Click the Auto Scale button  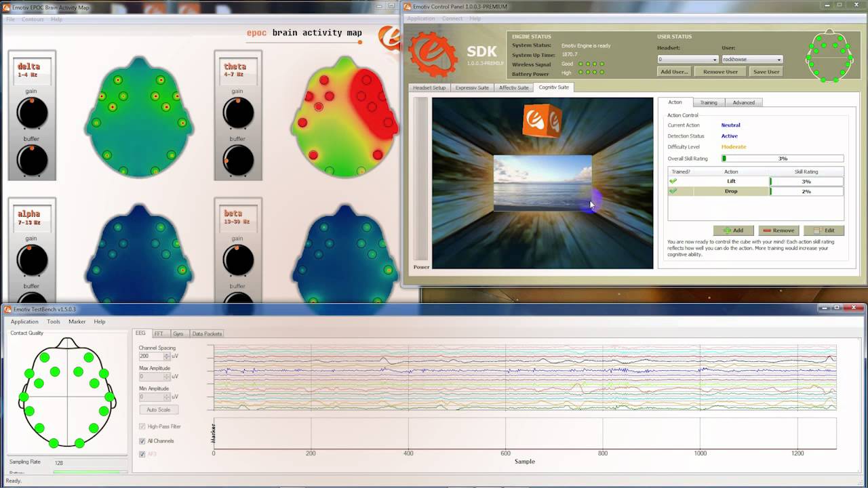pyautogui.click(x=159, y=409)
